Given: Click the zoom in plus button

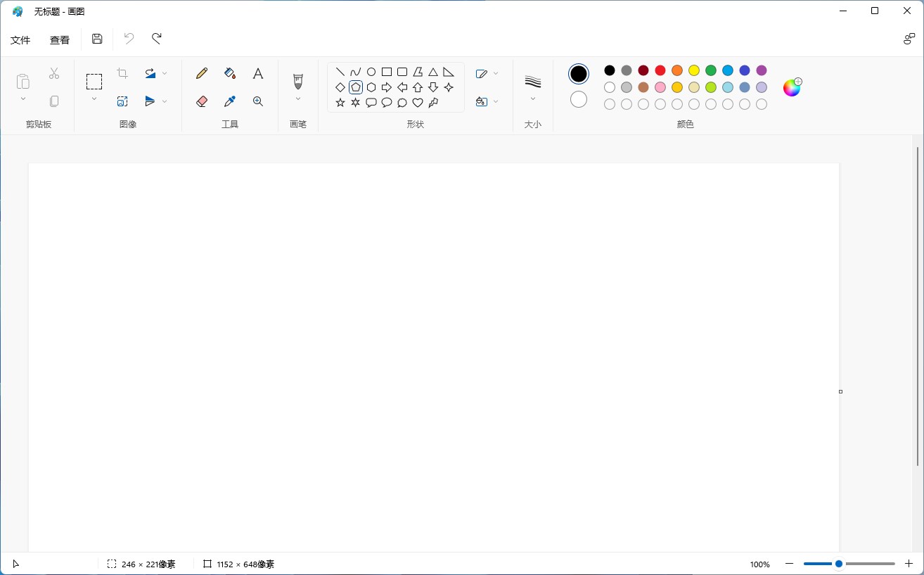Looking at the screenshot, I should coord(909,564).
